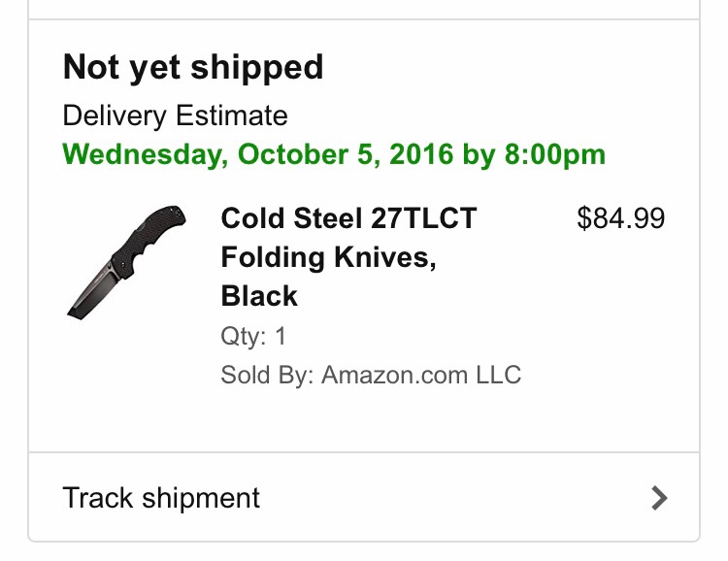Click the $84.99 item price
This screenshot has height=561, width=728.
pos(621,218)
